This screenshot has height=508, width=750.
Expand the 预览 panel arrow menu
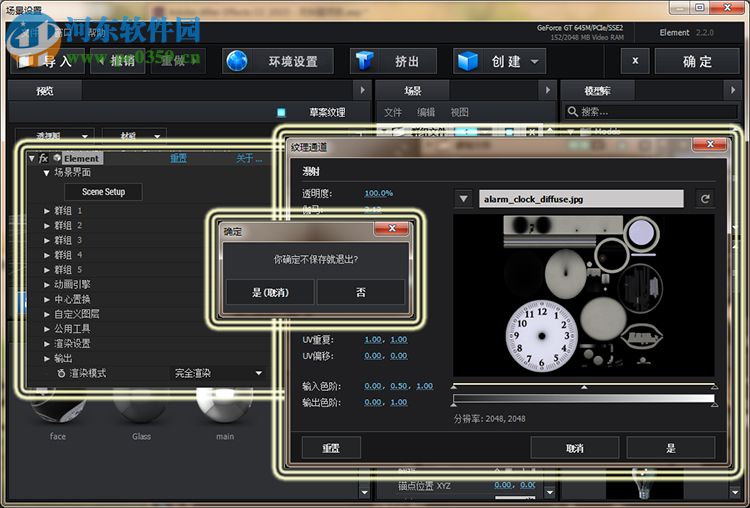[363, 90]
